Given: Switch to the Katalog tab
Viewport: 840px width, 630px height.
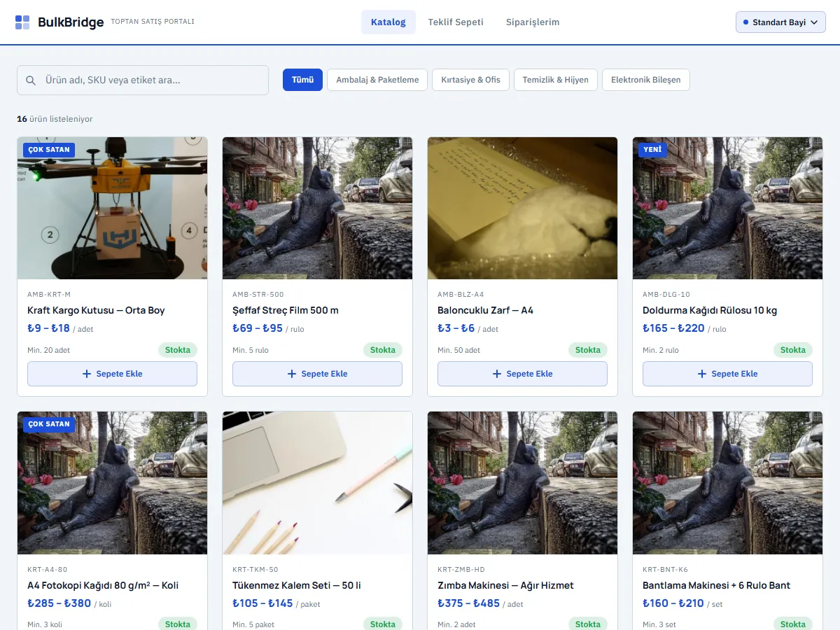Looking at the screenshot, I should pos(388,22).
